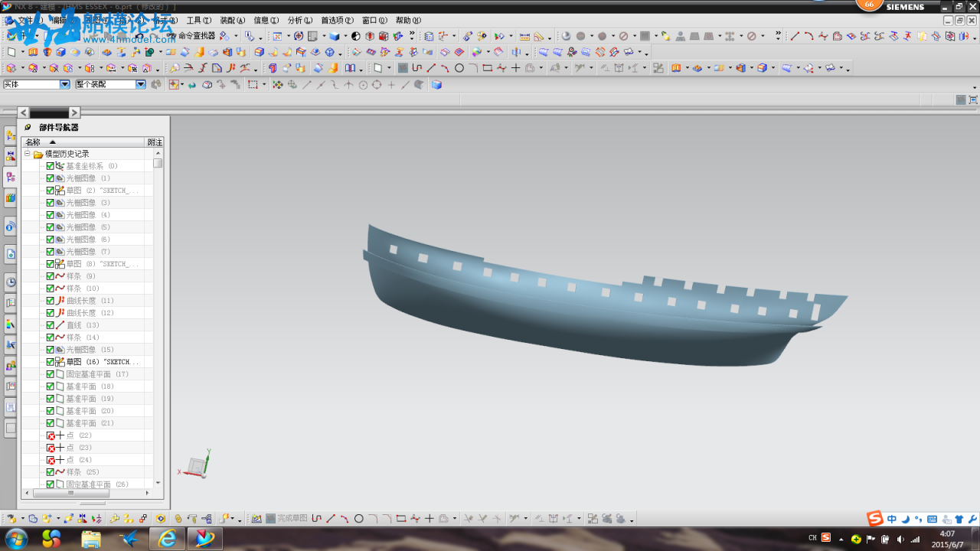Screen dimensions: 980x551
Task: Click the plus point tool in bottom sketch toolbar
Action: coord(429,519)
